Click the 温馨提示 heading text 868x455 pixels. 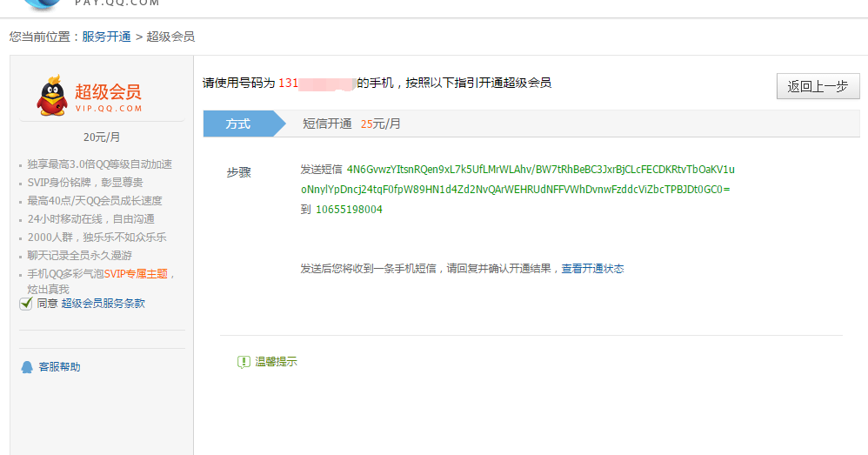click(x=276, y=362)
